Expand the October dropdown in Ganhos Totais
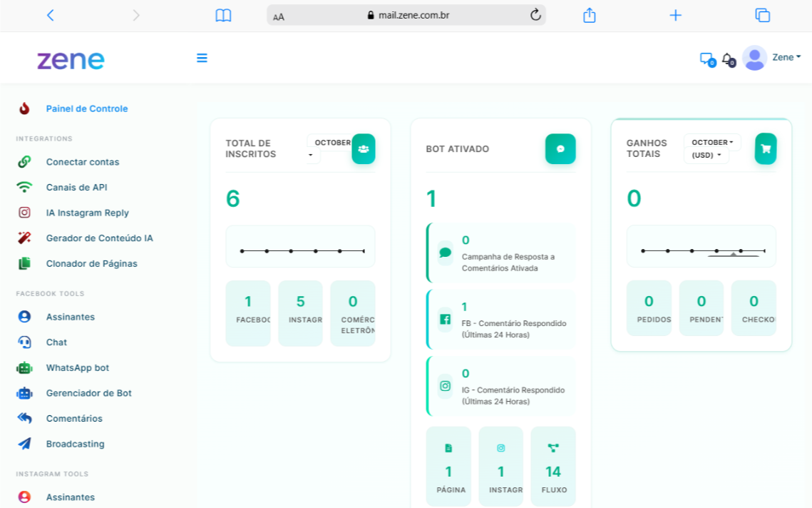Image resolution: width=812 pixels, height=508 pixels. (712, 143)
